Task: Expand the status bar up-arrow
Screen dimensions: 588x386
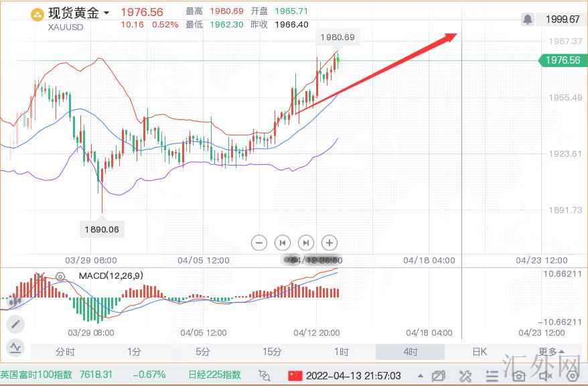Action: click(x=421, y=375)
